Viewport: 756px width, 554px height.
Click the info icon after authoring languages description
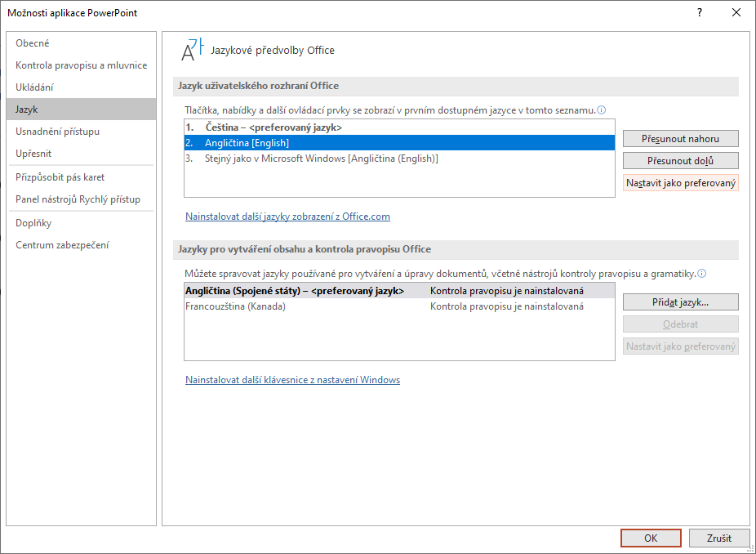point(702,274)
